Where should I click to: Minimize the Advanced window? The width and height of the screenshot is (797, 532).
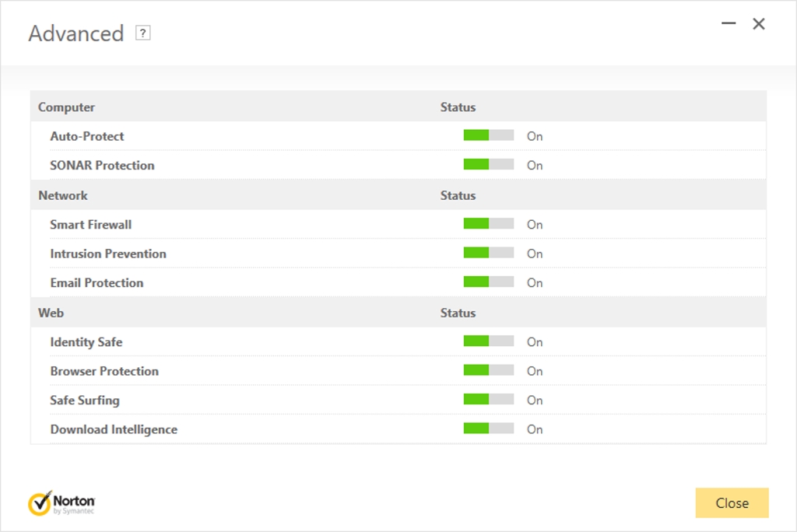[x=729, y=24]
